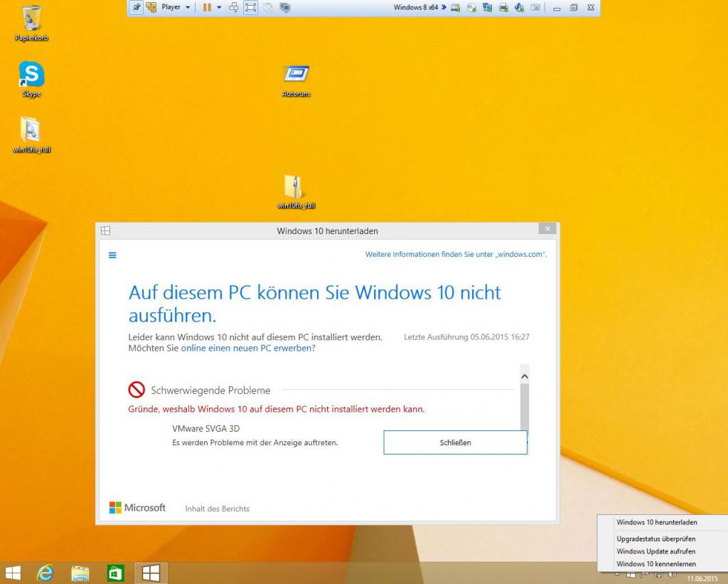Click the Windows 8 x64 VM name
The height and width of the screenshot is (584, 728).
coord(415,7)
